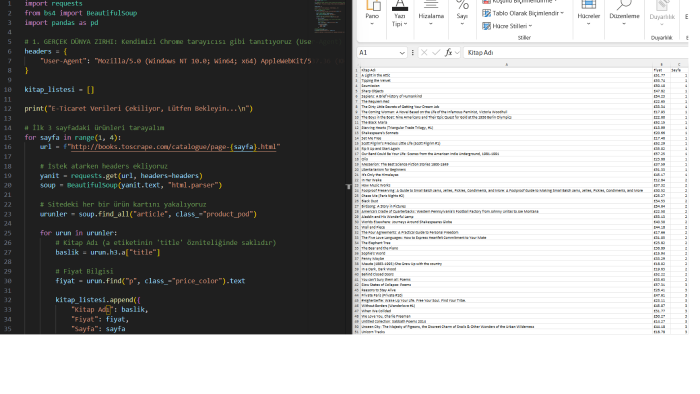Select cell with Reasons to Stay Alive
700x394 pixels.
click(506, 290)
